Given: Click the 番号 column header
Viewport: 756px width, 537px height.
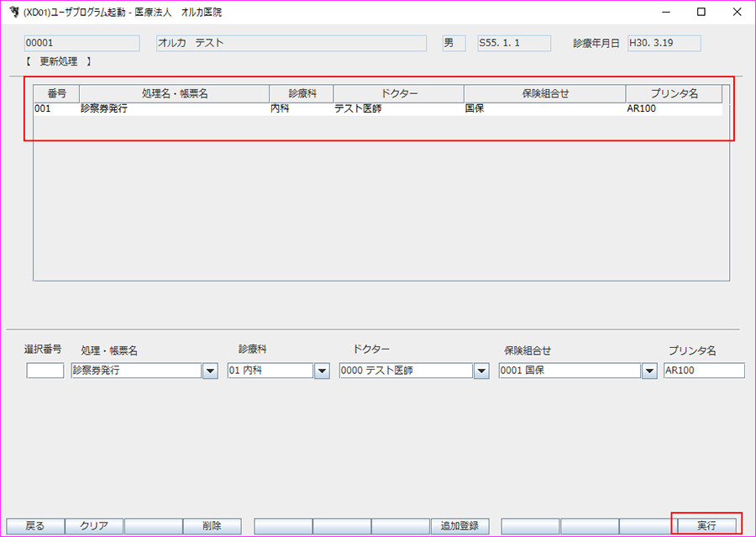Looking at the screenshot, I should click(55, 93).
